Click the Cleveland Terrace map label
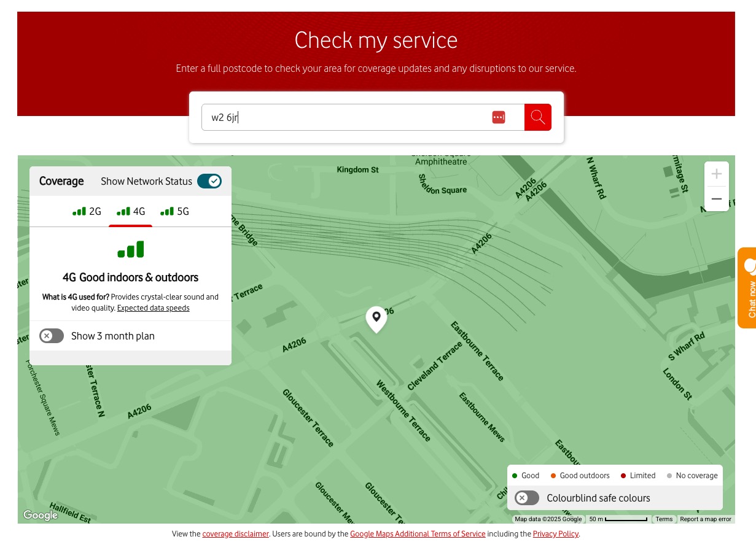This screenshot has width=756, height=550. click(435, 366)
